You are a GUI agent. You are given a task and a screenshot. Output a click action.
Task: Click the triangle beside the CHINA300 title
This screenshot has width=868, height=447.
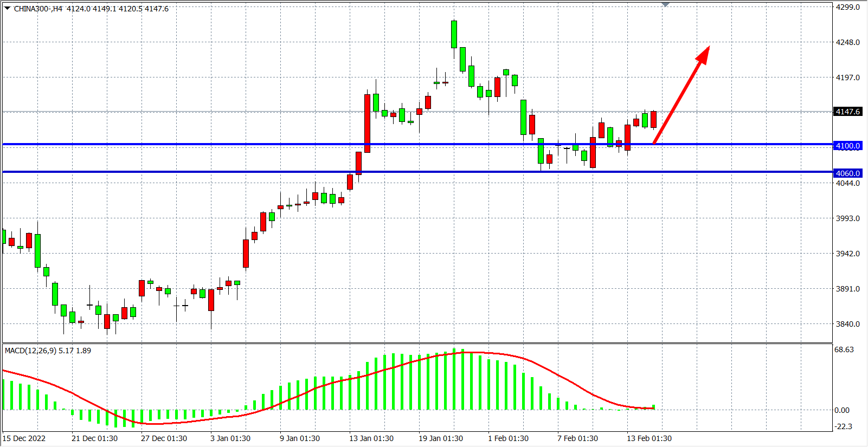click(x=7, y=8)
